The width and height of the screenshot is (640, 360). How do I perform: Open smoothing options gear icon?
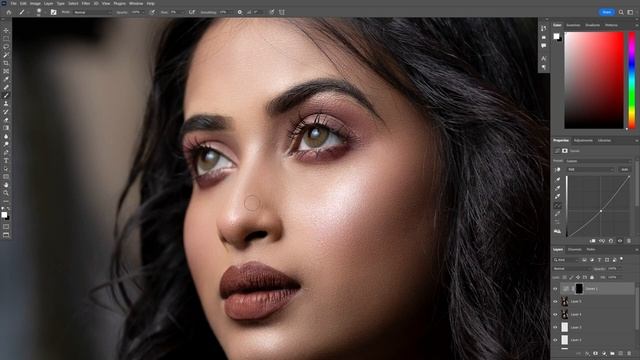click(x=240, y=12)
